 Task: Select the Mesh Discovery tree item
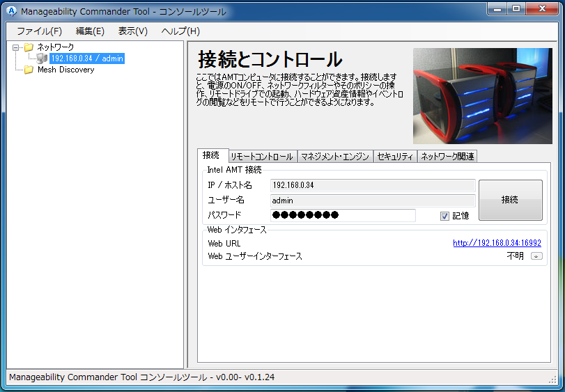65,70
